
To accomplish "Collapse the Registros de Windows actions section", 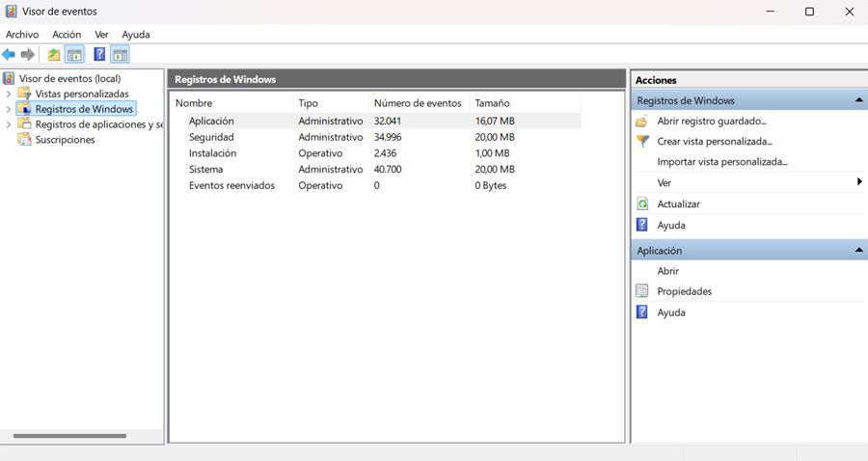I will (x=858, y=100).
